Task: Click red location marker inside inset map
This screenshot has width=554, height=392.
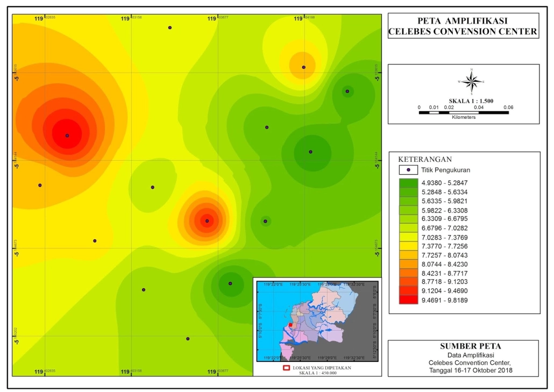Action: click(290, 325)
